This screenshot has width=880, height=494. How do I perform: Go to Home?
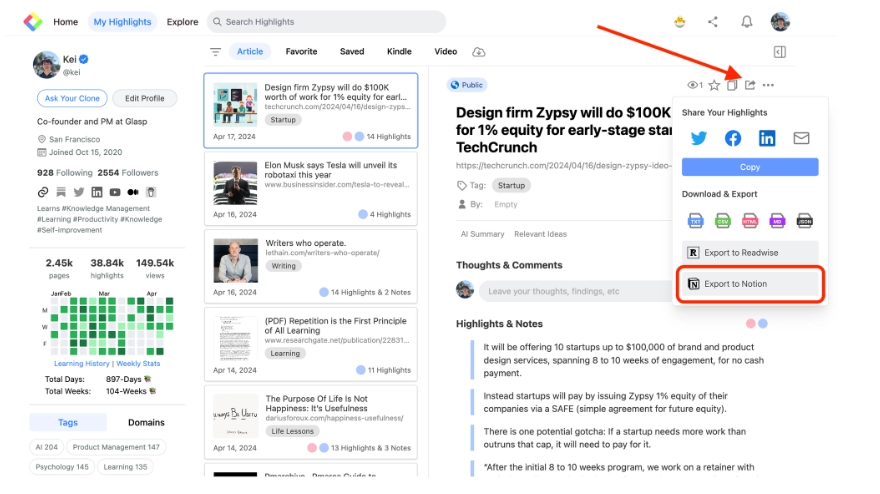[x=66, y=22]
